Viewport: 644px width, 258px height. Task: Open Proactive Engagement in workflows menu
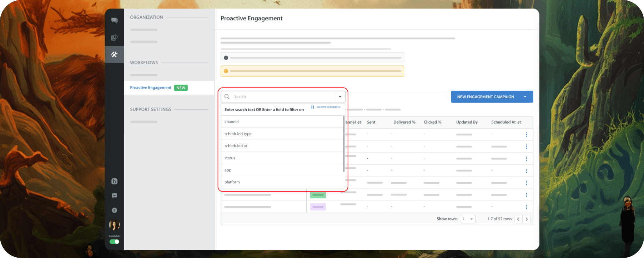(151, 88)
